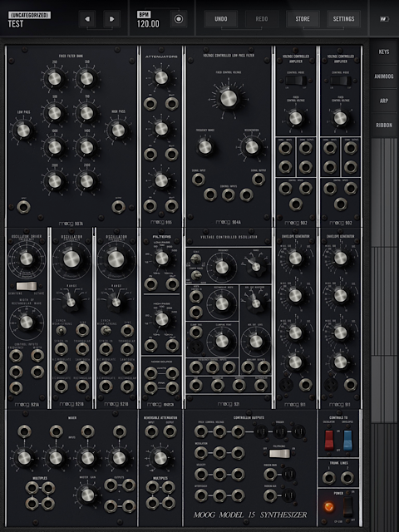This screenshot has width=399, height=532.
Task: Adjust the Regeneration knob on the 904A filter
Action: (252, 147)
